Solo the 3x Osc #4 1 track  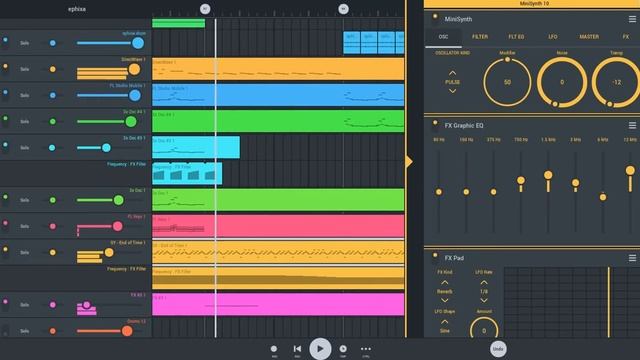tap(24, 121)
